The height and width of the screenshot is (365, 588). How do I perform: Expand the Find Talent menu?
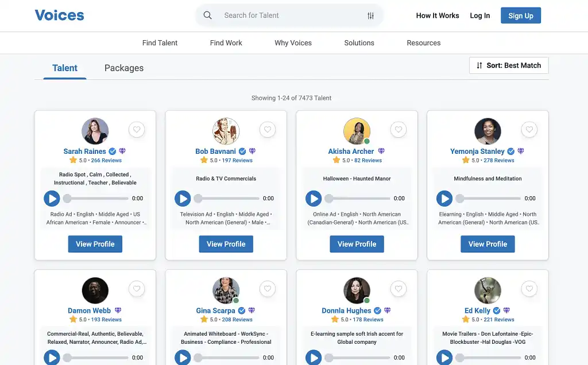click(x=160, y=43)
